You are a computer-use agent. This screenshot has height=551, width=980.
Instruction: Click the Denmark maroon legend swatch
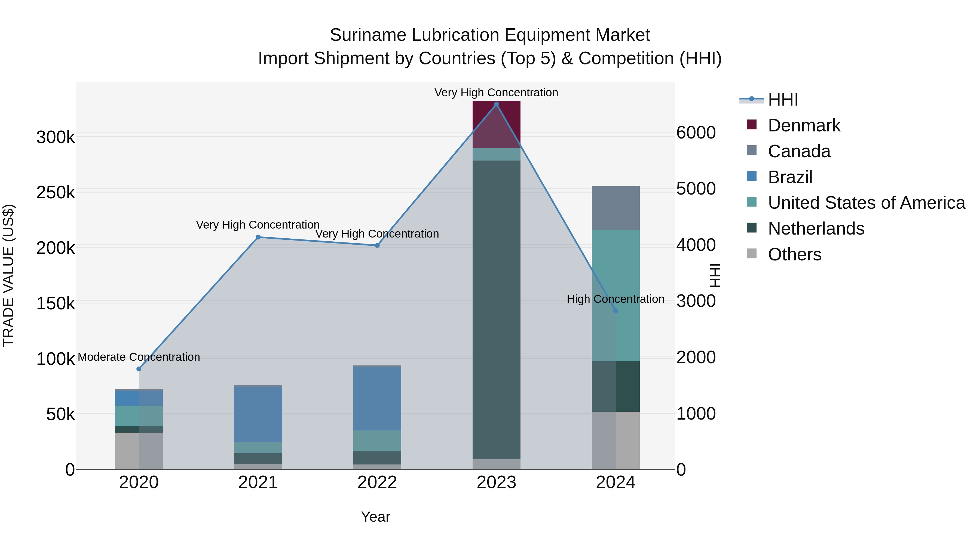752,124
